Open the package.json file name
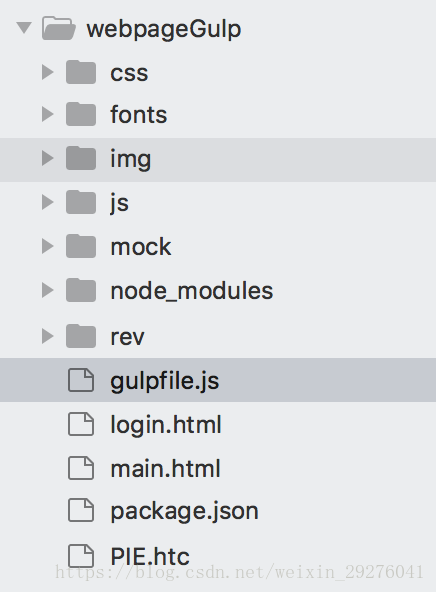436x592 pixels. (x=185, y=513)
